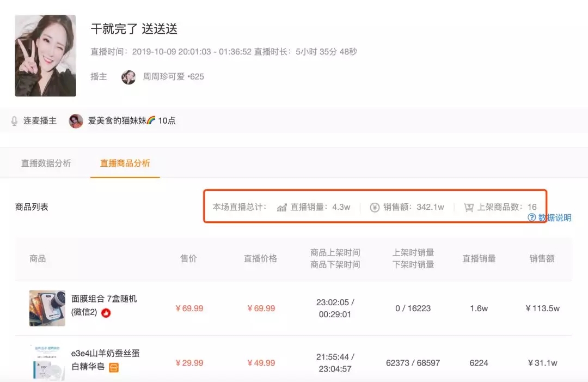The width and height of the screenshot is (588, 382).
Task: Switch to the 直播数据分析 tab
Action: pyautogui.click(x=46, y=163)
